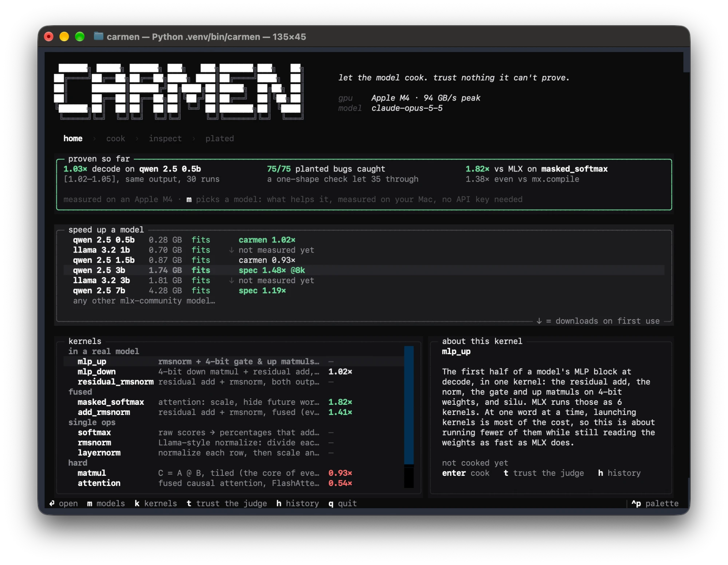Image resolution: width=728 pixels, height=565 pixels.
Task: Select the mlp_down kernel
Action: pyautogui.click(x=234, y=372)
